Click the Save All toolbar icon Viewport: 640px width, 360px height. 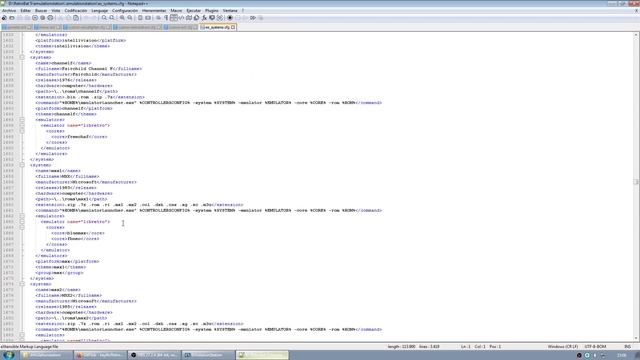pos(27,18)
